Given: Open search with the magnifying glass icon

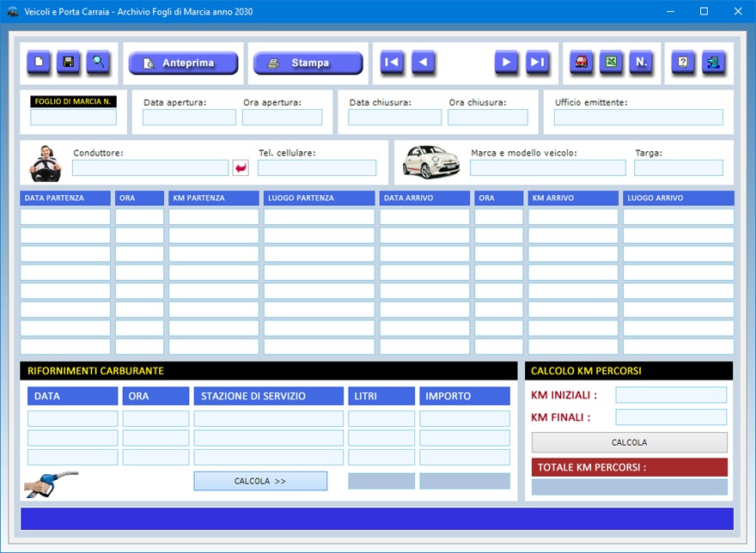Looking at the screenshot, I should [x=98, y=62].
